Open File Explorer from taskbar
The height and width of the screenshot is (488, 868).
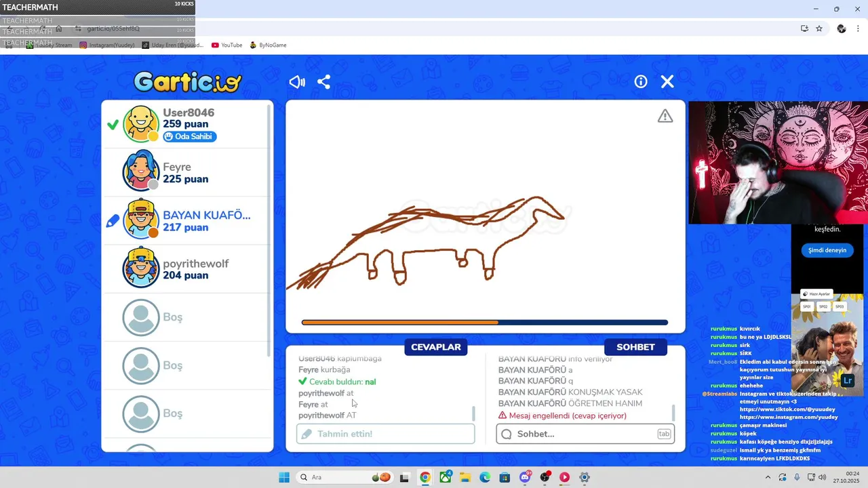tap(465, 477)
